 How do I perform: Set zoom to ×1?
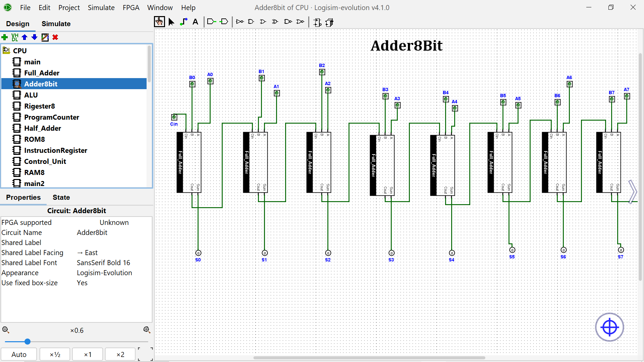[88, 354]
